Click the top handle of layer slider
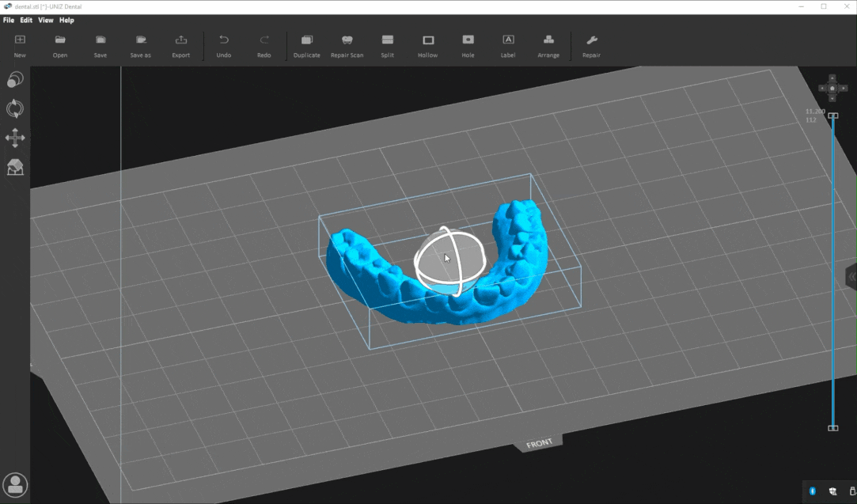 coord(832,116)
